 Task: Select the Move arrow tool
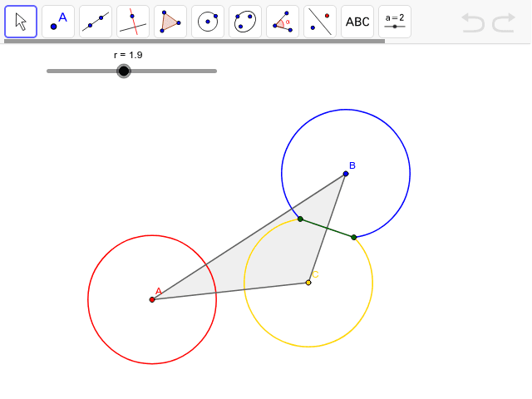[x=21, y=22]
